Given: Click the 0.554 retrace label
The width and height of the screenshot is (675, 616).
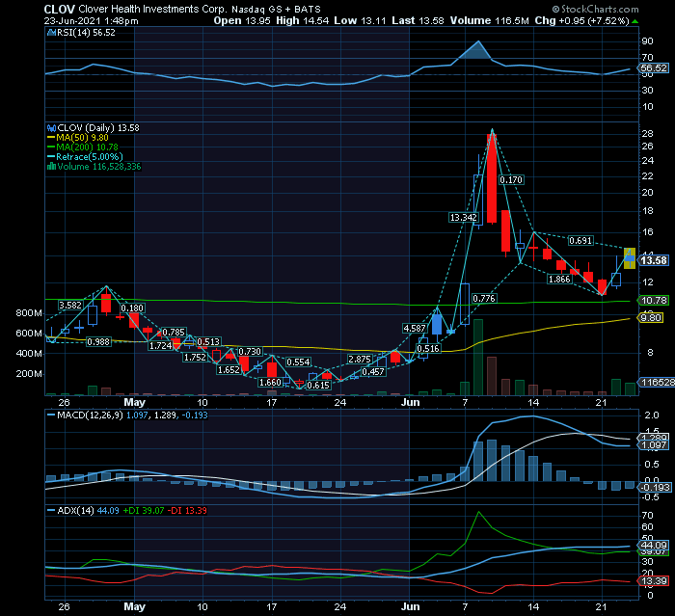Looking at the screenshot, I should (x=298, y=362).
